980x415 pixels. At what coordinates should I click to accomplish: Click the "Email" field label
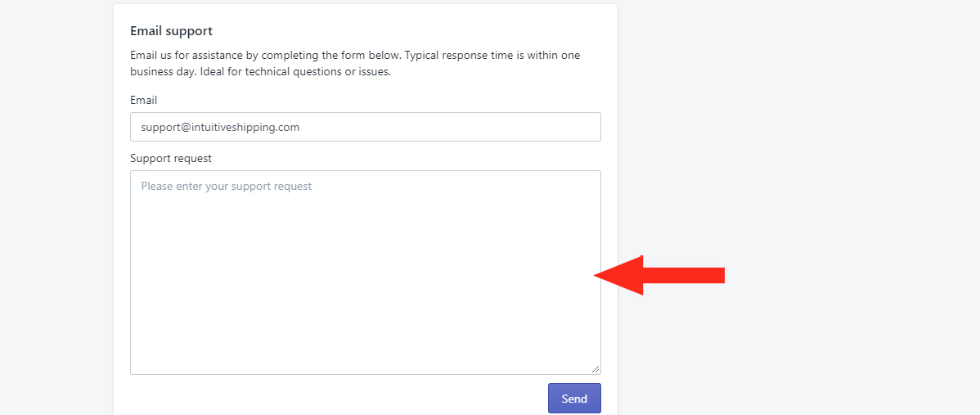coord(144,100)
